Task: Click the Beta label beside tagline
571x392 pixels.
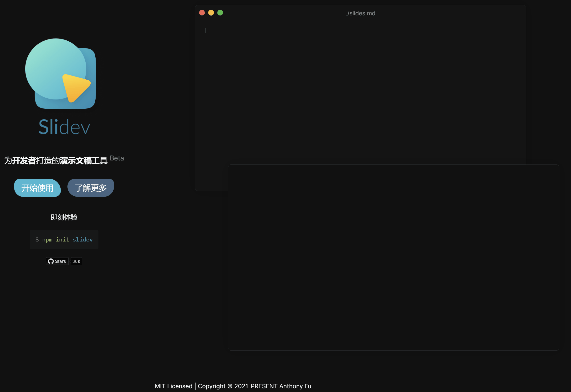Action: [x=117, y=158]
